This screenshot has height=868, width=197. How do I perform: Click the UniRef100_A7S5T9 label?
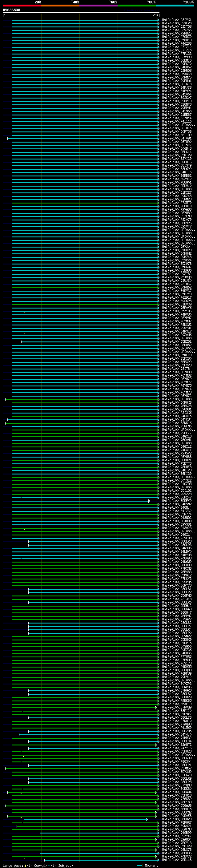click(x=176, y=203)
